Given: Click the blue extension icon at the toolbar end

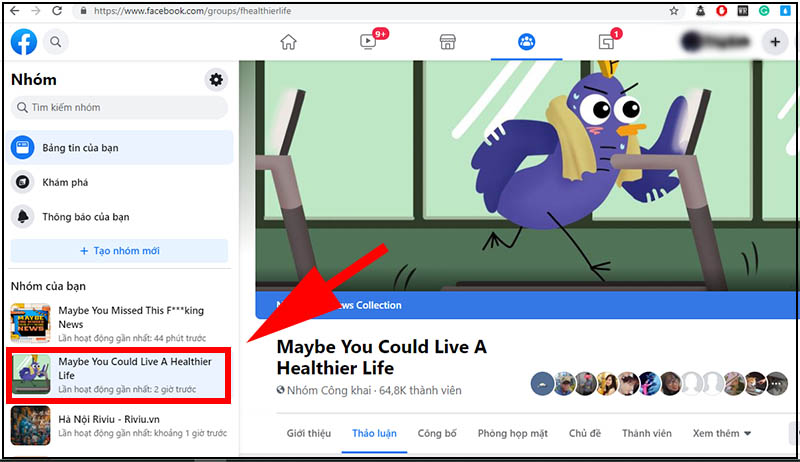Looking at the screenshot, I should (x=785, y=10).
